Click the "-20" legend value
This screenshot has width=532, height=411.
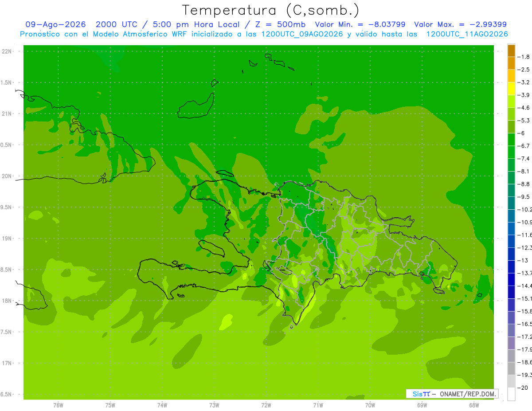(523, 388)
